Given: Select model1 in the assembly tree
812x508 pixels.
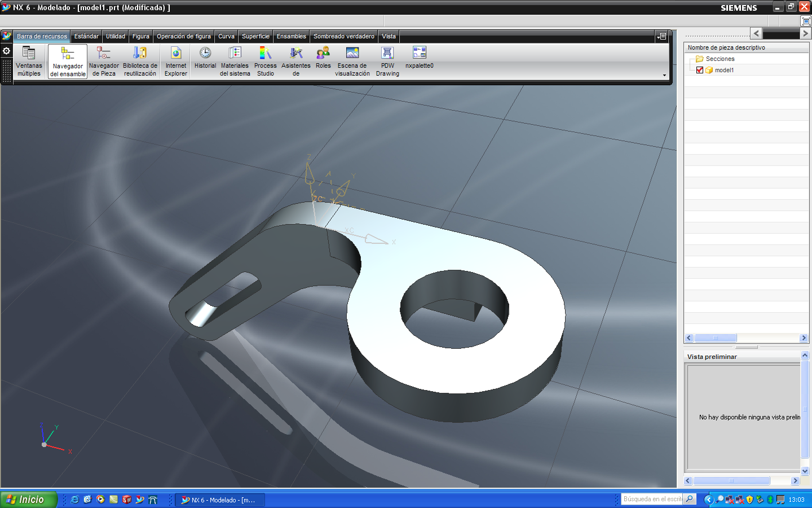Looking at the screenshot, I should [724, 70].
